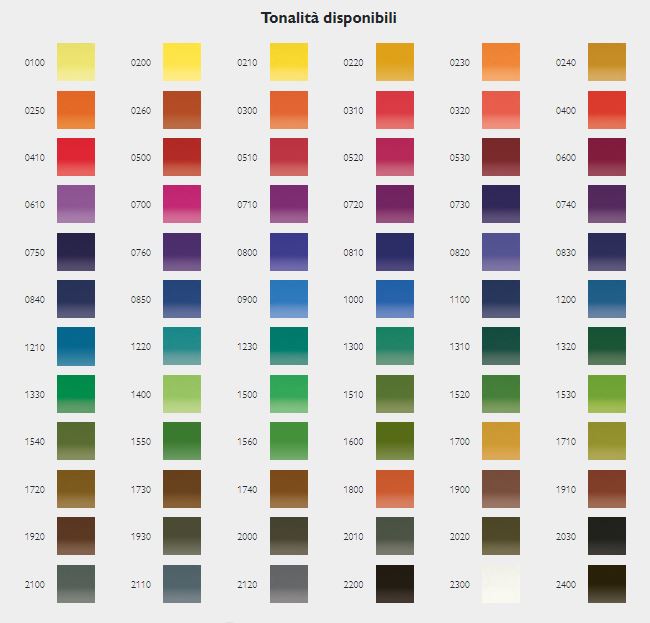The image size is (650, 623).
Task: Choose the orange swatch 0250
Action: click(76, 110)
